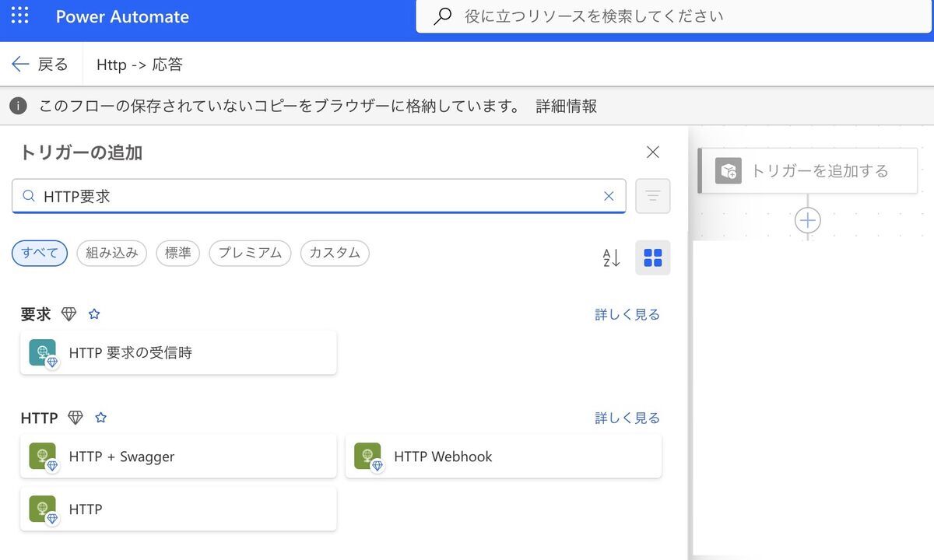Favorite the HTTP connector star
The height and width of the screenshot is (560, 934).
(x=100, y=418)
